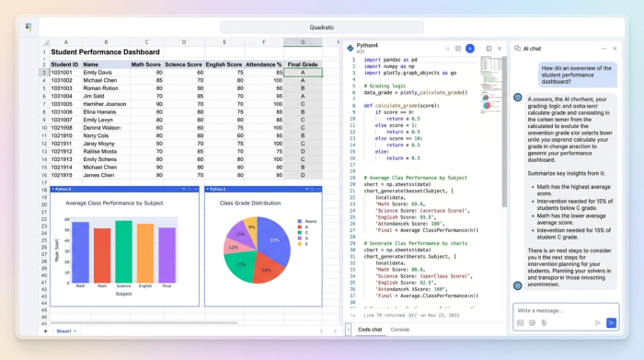Click the code editor vertical scrollbar

pyautogui.click(x=504, y=132)
